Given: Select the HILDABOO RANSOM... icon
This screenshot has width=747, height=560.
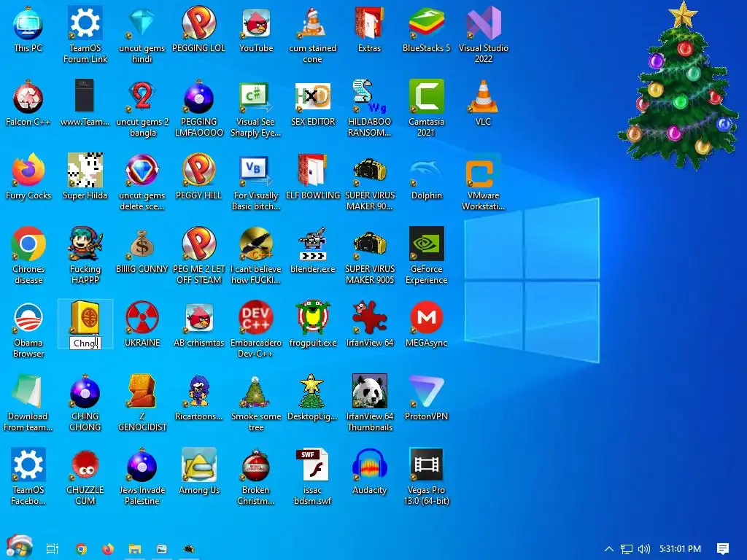Looking at the screenshot, I should [x=369, y=108].
